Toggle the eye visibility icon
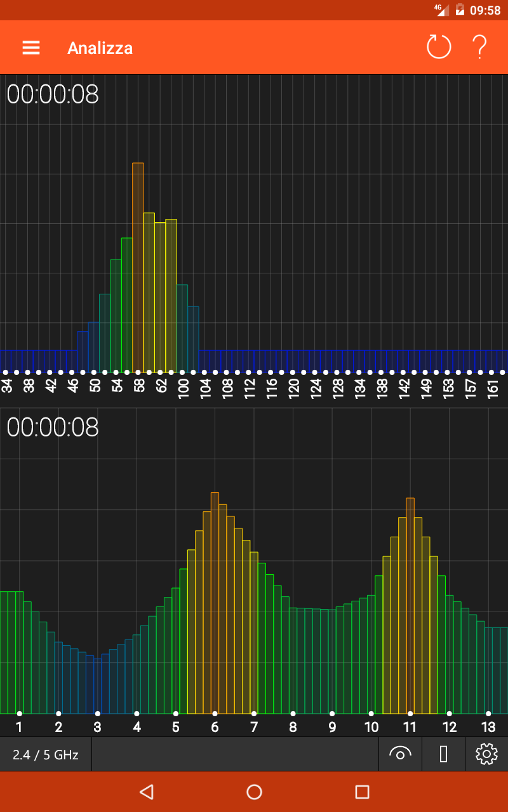This screenshot has height=812, width=508. coord(400,754)
